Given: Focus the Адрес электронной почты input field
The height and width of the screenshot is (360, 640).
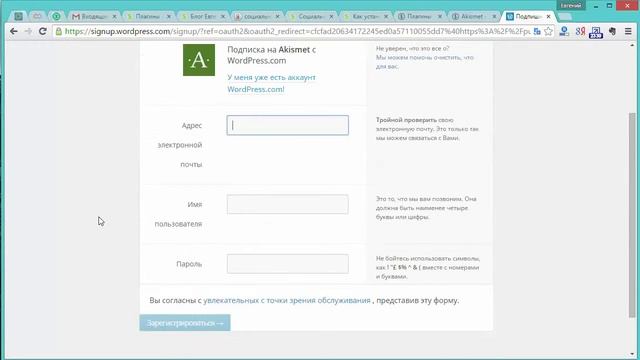Looking at the screenshot, I should 288,125.
